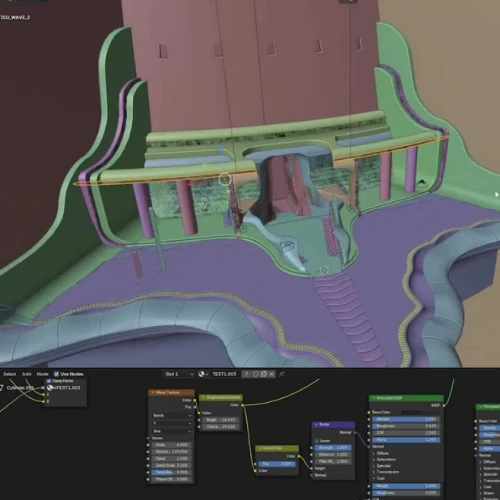
Task: Click the pin icon in node editor header
Action: click(x=282, y=374)
